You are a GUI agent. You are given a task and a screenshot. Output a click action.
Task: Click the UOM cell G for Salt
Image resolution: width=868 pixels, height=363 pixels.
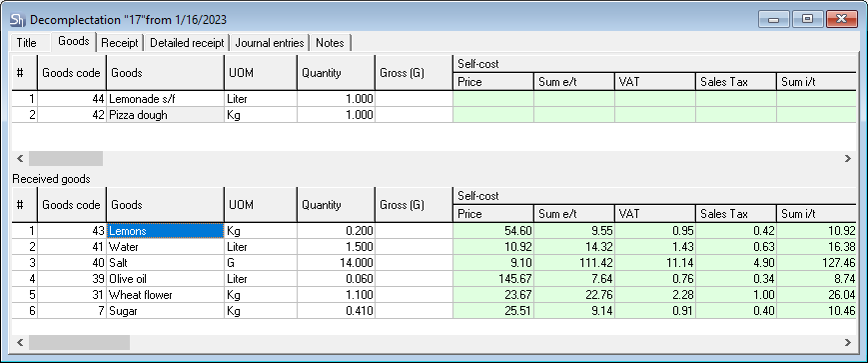260,263
